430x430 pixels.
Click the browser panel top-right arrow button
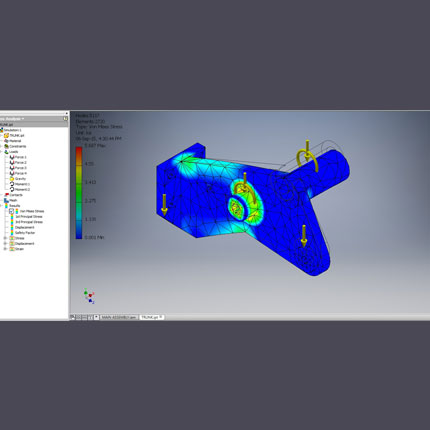[66, 114]
